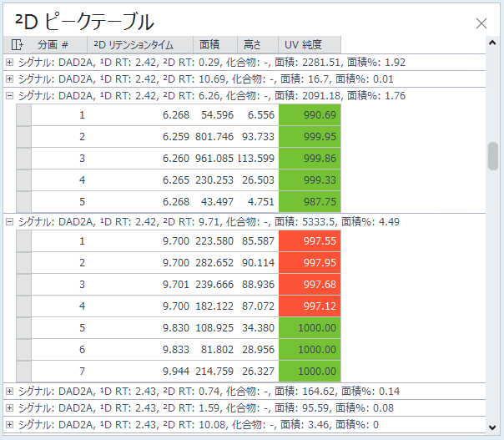This screenshot has height=440, width=504.
Task: Sort by the 面積 column header
Action: click(215, 44)
